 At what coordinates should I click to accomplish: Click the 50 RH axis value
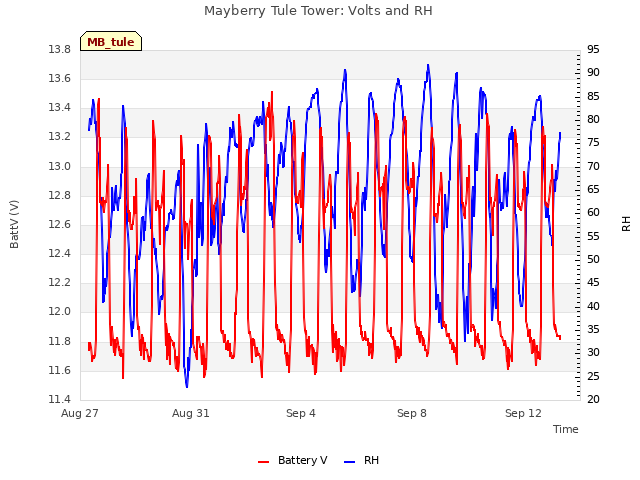(x=593, y=260)
